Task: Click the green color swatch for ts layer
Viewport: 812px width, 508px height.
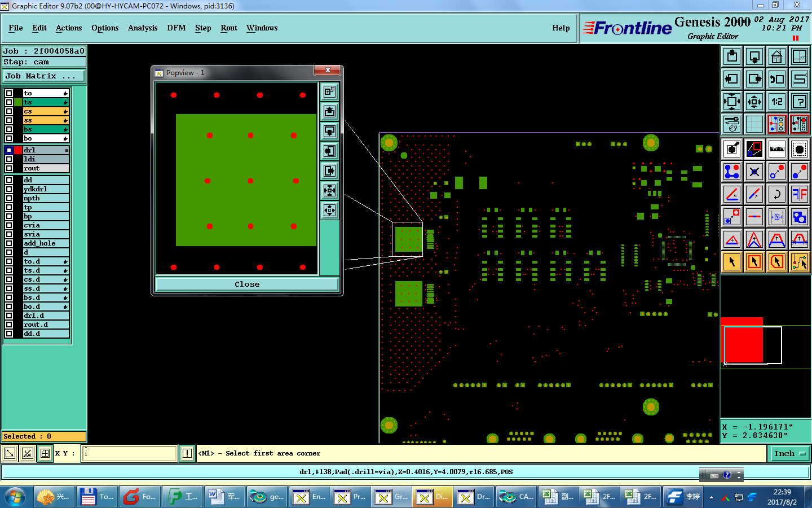Action: click(18, 102)
